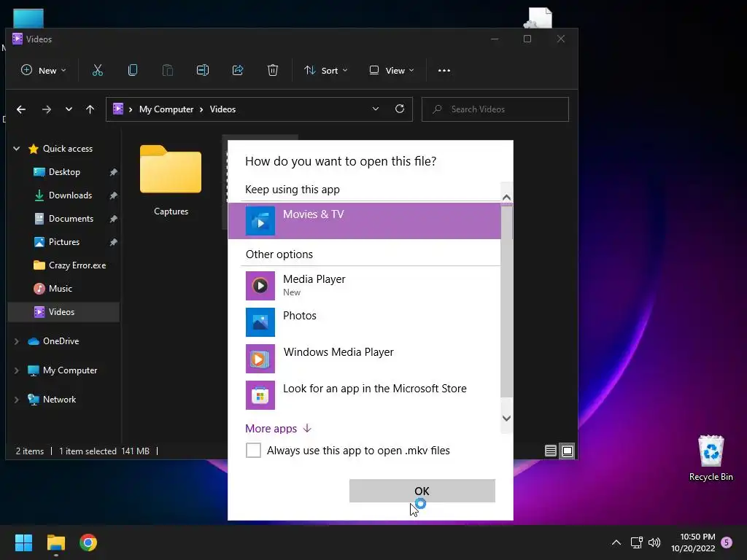Click the Videos window title text
Image resolution: width=747 pixels, height=560 pixels.
[39, 39]
